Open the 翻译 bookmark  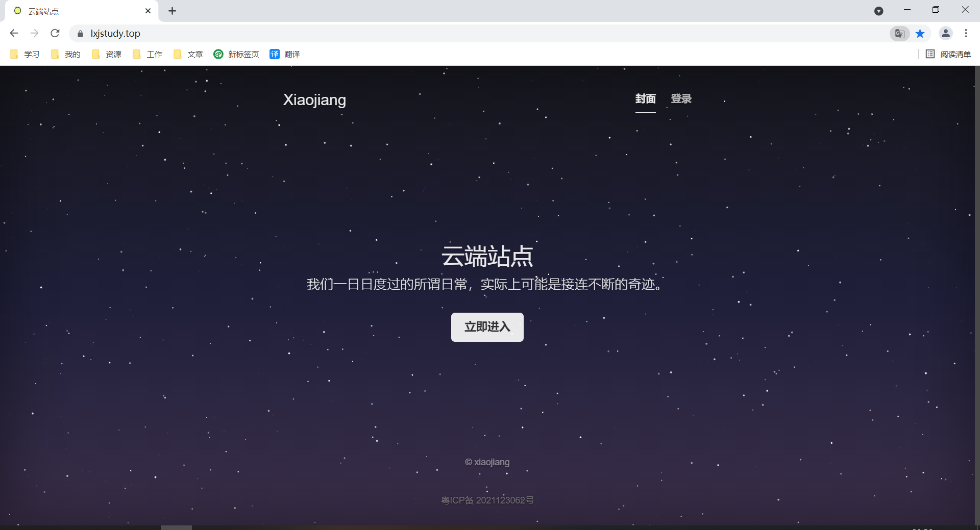tap(285, 54)
